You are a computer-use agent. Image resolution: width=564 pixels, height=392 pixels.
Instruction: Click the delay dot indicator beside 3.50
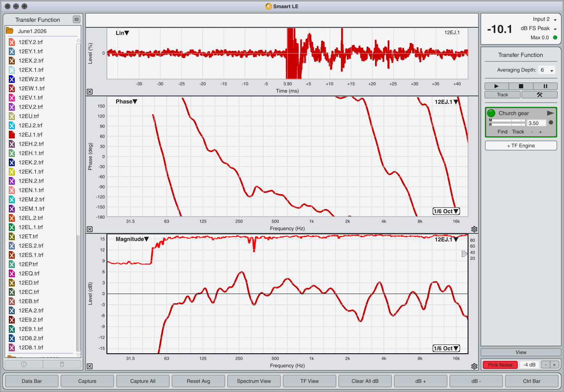tap(551, 123)
